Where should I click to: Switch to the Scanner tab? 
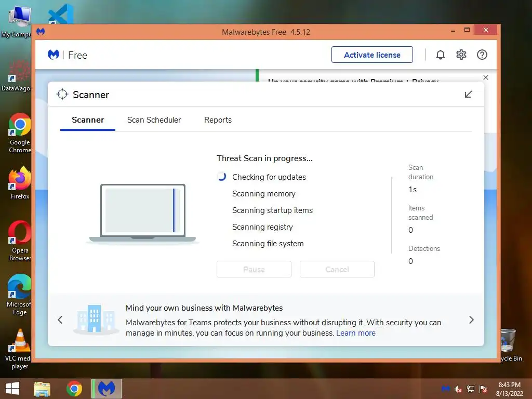point(87,120)
